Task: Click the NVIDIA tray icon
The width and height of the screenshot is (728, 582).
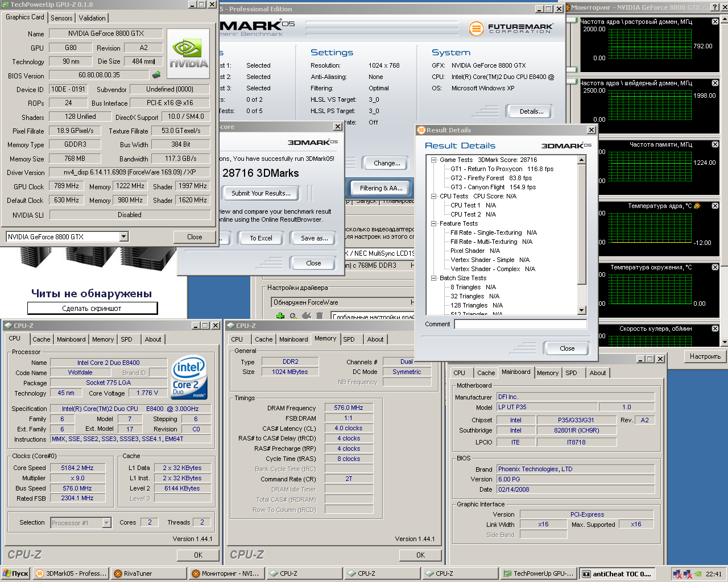Action: point(698,574)
